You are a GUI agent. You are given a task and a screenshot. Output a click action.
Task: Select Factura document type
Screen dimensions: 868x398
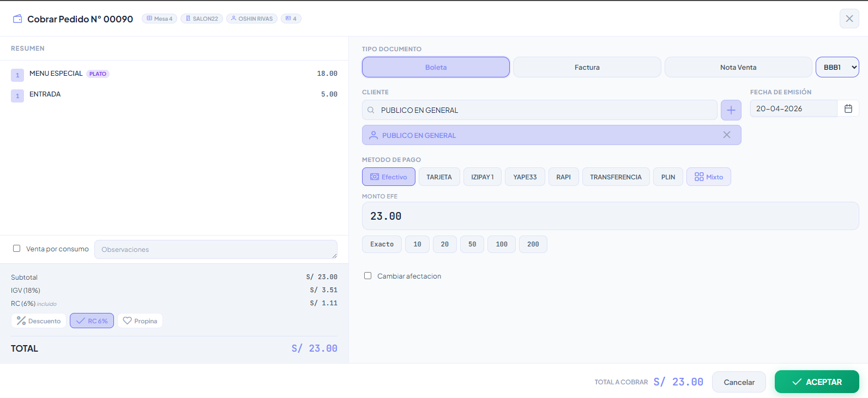587,67
